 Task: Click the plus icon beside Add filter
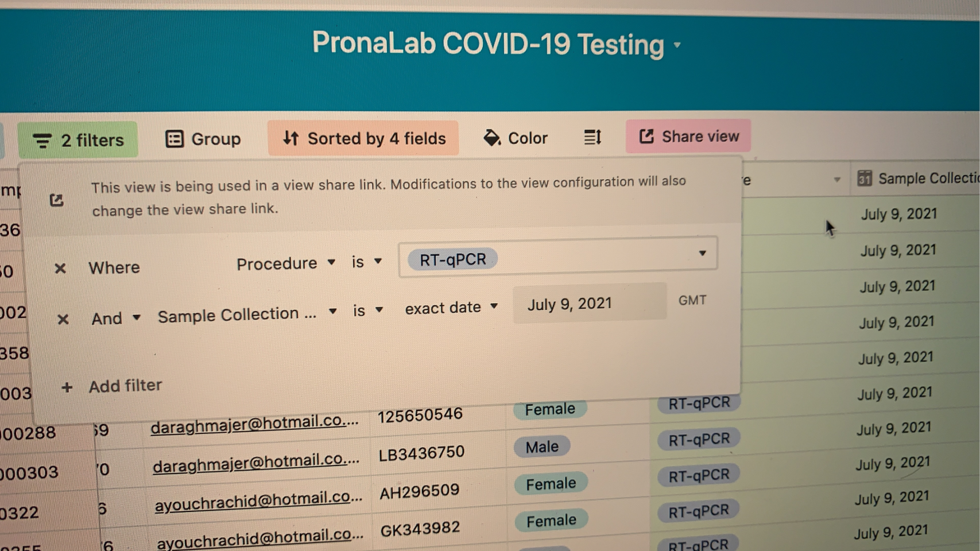(x=67, y=387)
